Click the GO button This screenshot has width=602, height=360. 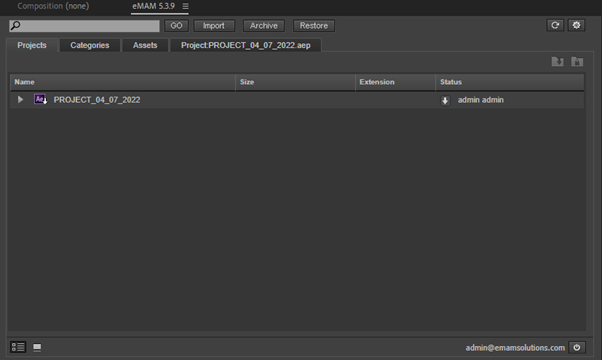[x=176, y=26]
